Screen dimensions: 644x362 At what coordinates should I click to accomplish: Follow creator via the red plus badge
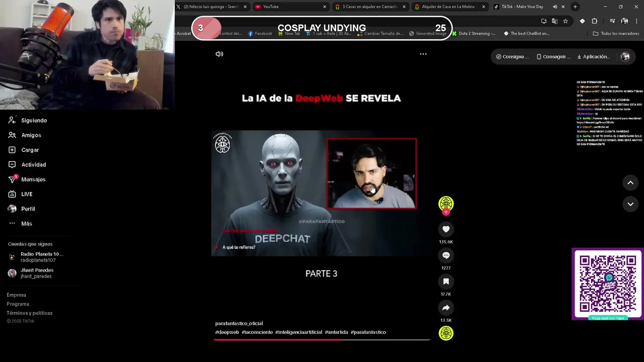tap(446, 212)
